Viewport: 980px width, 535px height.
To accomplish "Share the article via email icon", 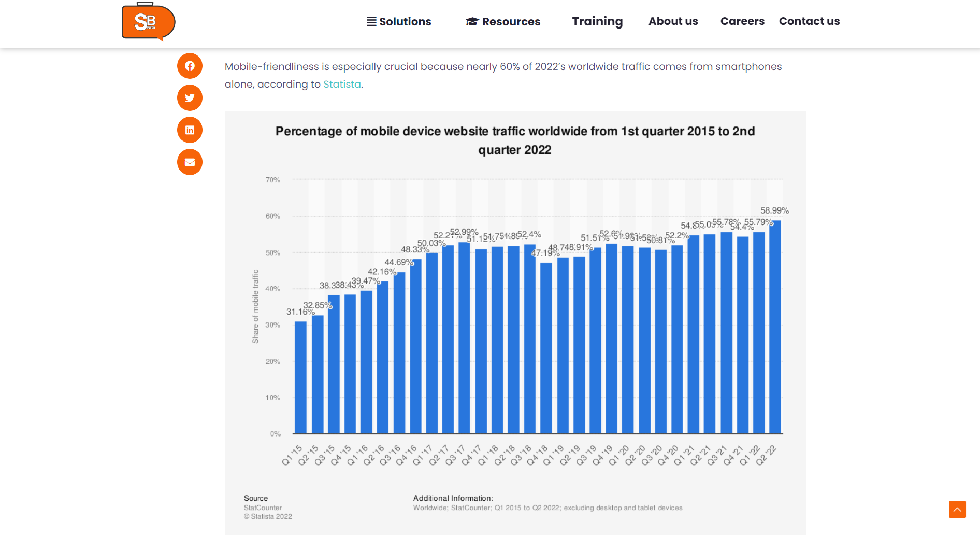I will 190,162.
